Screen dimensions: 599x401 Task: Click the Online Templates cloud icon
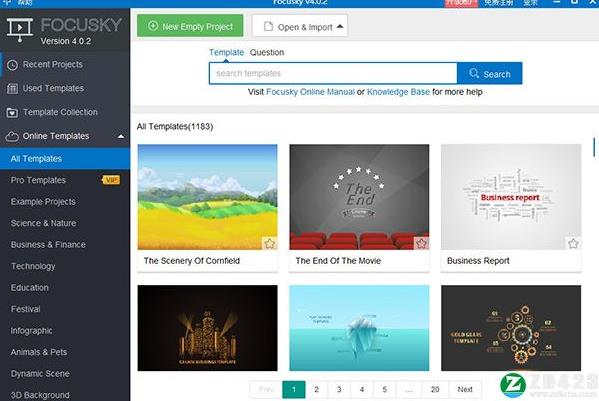pos(12,137)
